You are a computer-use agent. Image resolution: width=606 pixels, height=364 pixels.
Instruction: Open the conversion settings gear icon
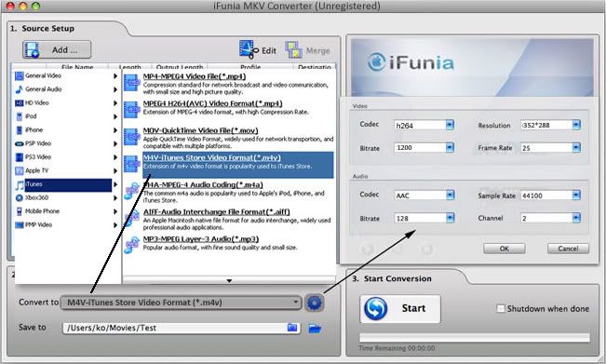(x=315, y=303)
